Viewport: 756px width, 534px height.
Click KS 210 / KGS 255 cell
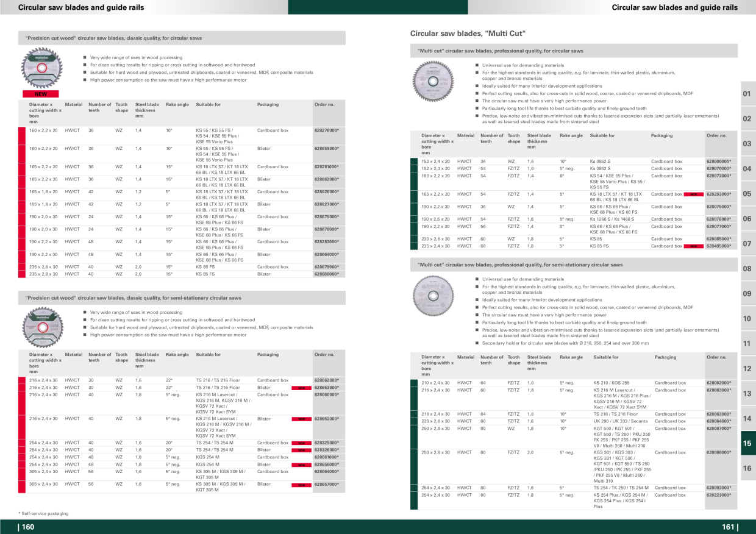[x=613, y=383]
